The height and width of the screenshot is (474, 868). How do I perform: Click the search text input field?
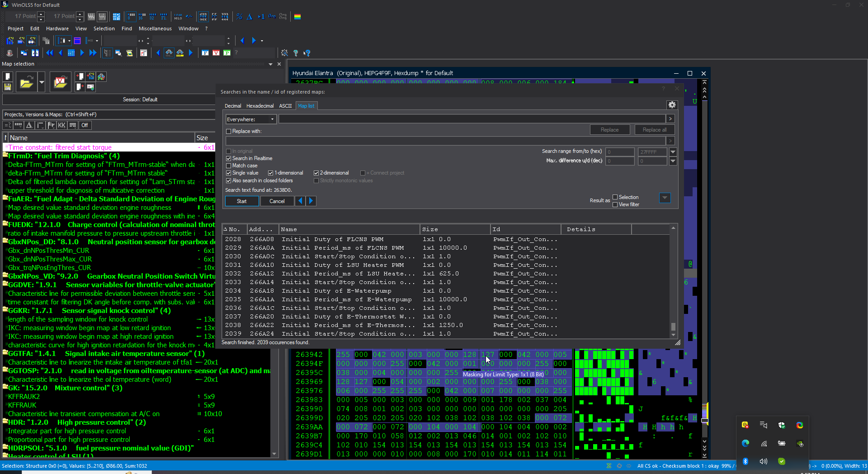pos(472,119)
